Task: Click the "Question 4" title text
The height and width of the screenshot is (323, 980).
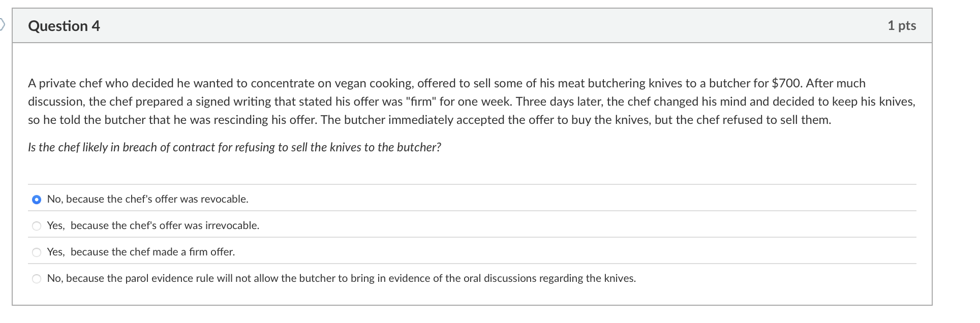Action: (x=64, y=25)
